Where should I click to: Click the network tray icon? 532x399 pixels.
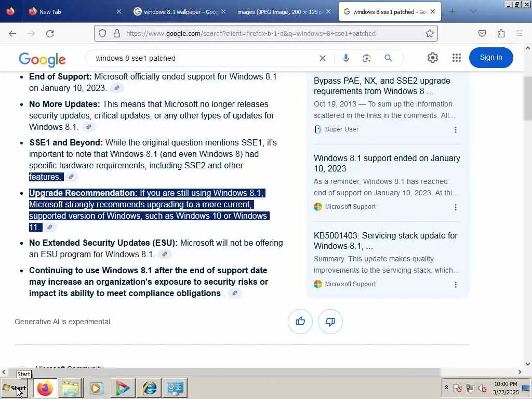470,388
